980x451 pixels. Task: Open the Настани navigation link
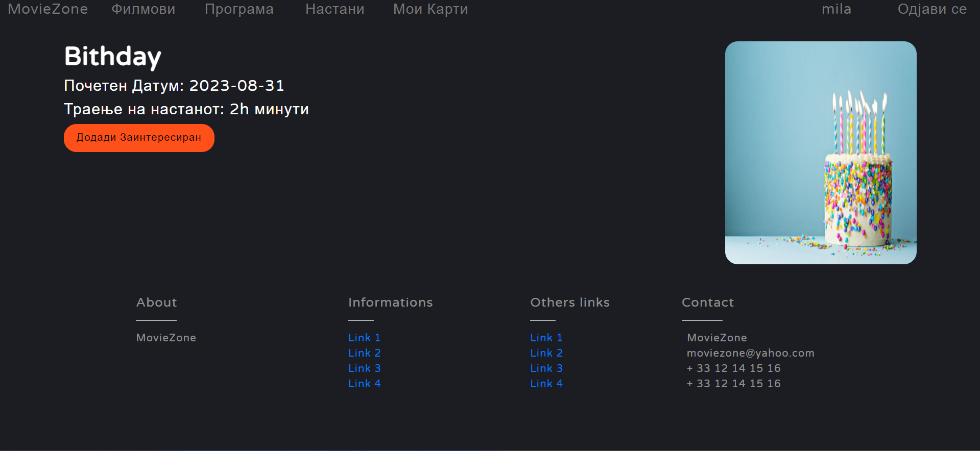pos(334,9)
